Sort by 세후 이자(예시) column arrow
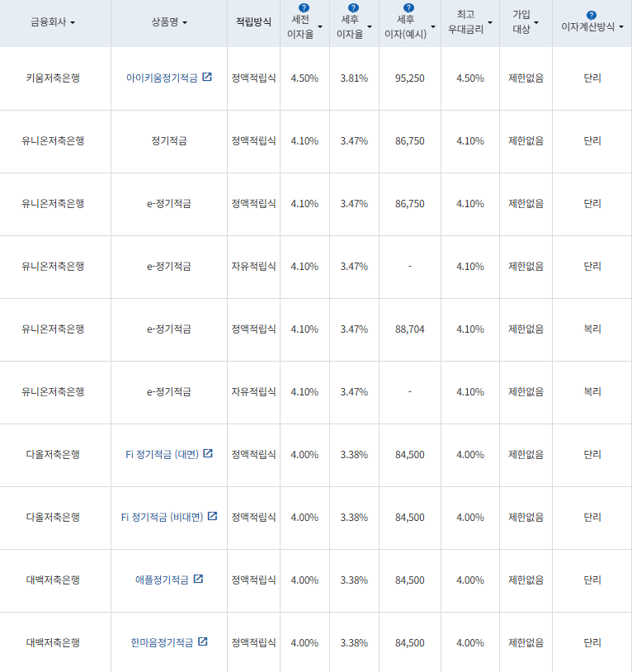The width and height of the screenshot is (632, 672). coord(433,27)
